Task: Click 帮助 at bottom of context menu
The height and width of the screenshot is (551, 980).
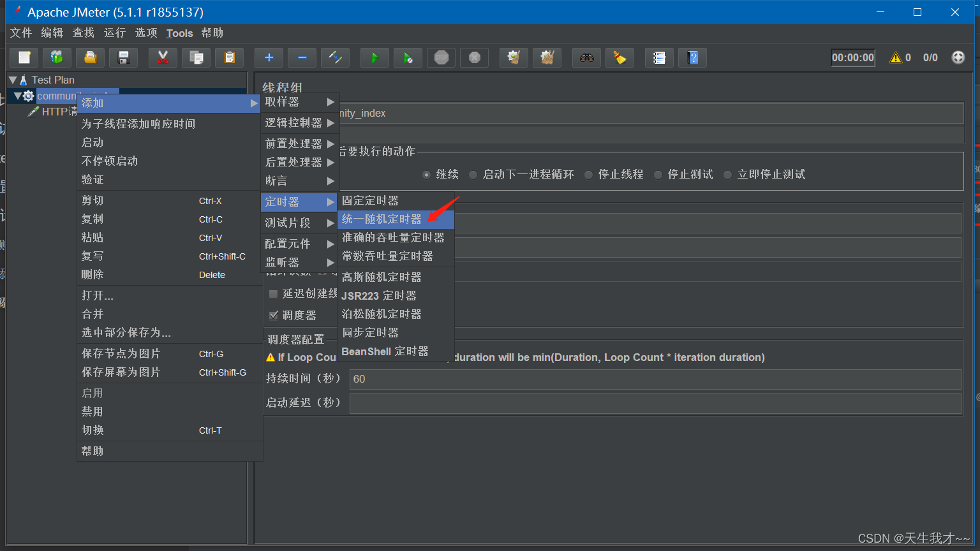Action: (x=168, y=452)
